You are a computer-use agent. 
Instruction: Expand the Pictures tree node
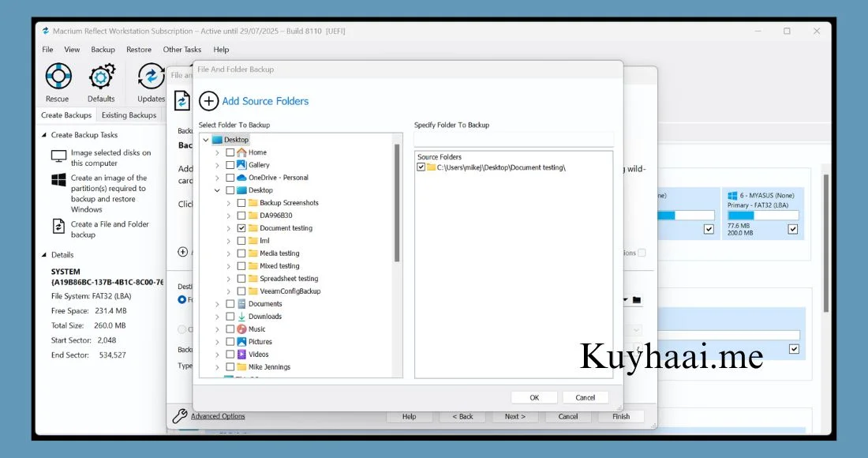point(217,342)
